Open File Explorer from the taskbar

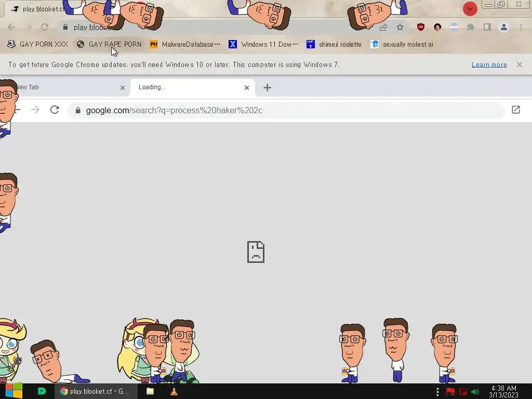pos(150,391)
